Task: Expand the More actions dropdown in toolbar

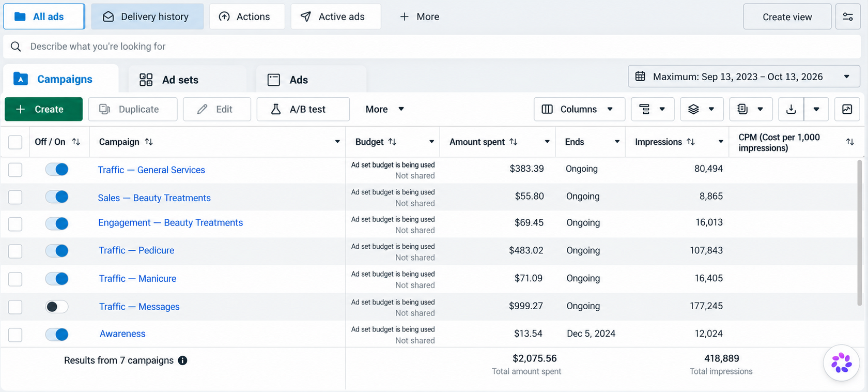Action: [385, 109]
